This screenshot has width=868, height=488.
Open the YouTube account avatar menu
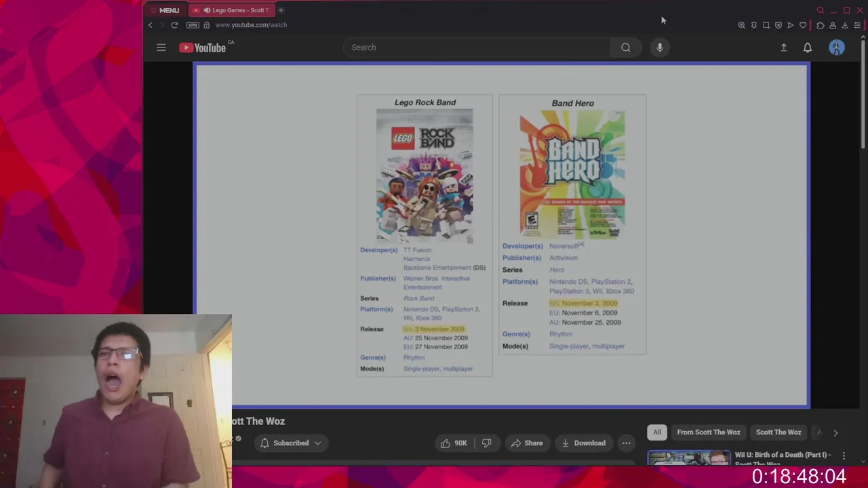[837, 47]
